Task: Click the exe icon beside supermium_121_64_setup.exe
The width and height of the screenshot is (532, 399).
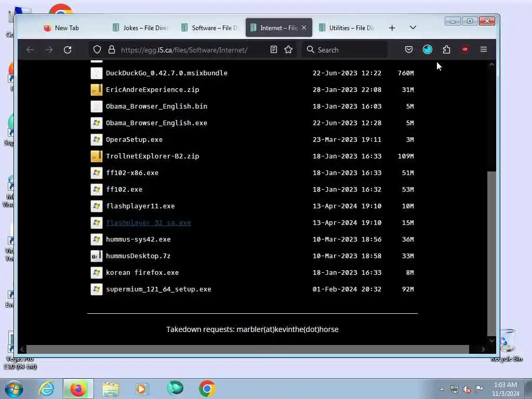Action: pyautogui.click(x=96, y=289)
